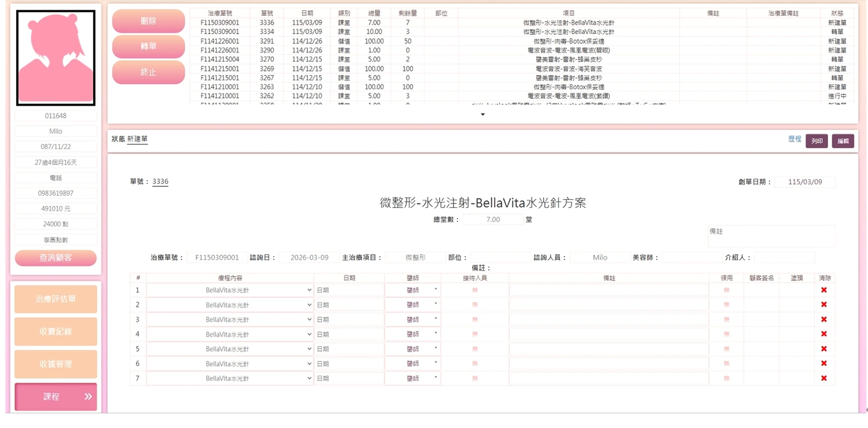Clear row 3 with the red X icon
Screen dimensions: 868x428
[824, 320]
